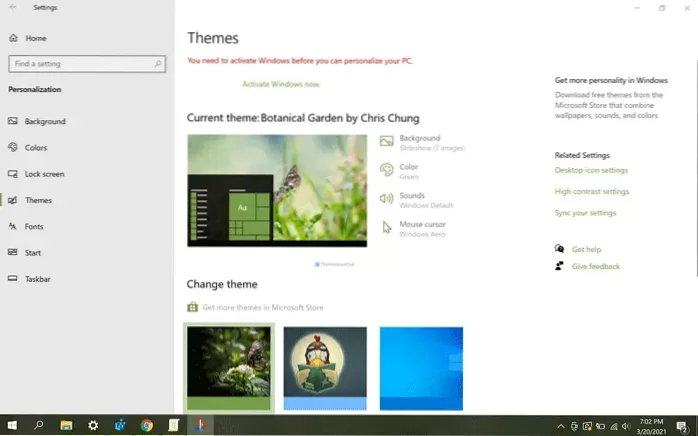
Task: Click the Home icon in the sidebar
Action: [x=13, y=38]
